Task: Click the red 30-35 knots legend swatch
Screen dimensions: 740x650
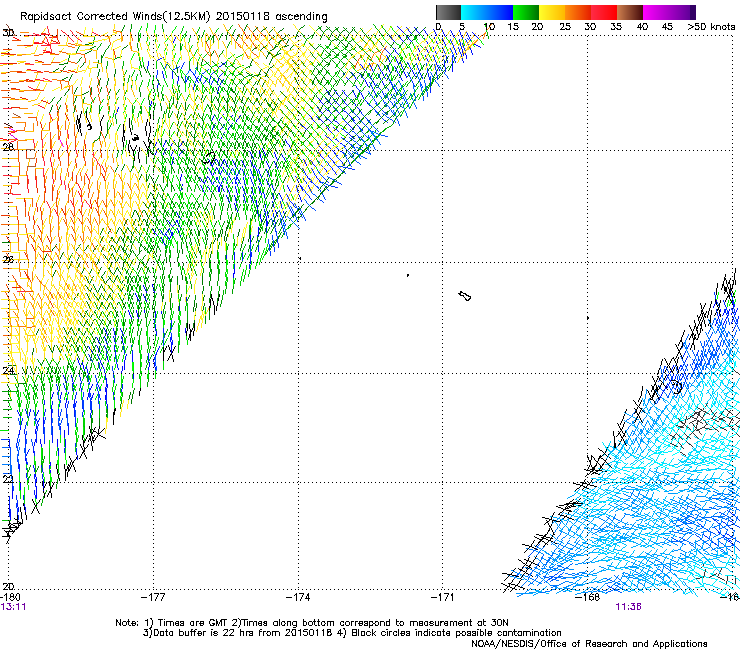Action: (x=604, y=12)
